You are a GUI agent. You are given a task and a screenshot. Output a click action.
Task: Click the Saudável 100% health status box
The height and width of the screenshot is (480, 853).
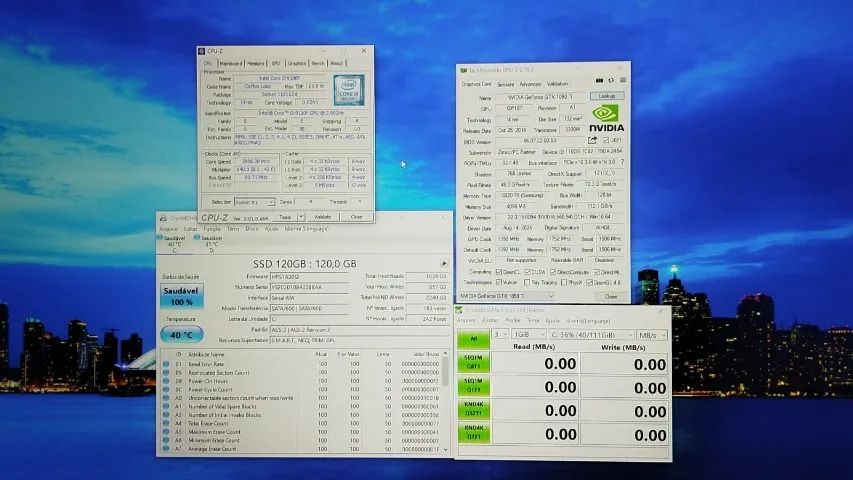pyautogui.click(x=182, y=296)
